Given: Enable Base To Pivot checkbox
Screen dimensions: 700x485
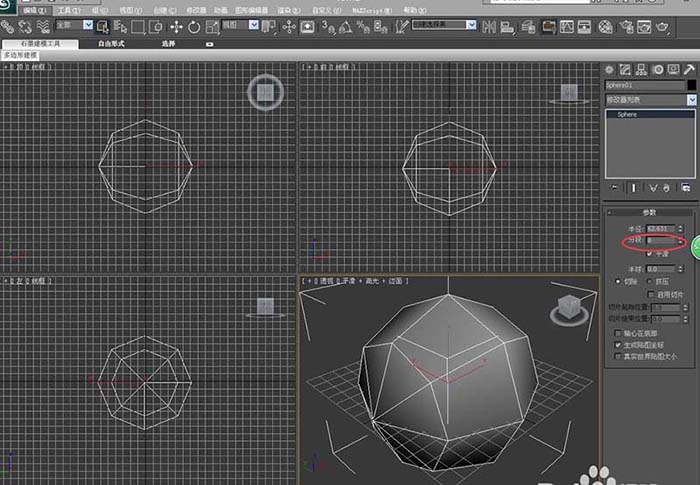Looking at the screenshot, I should (x=618, y=333).
